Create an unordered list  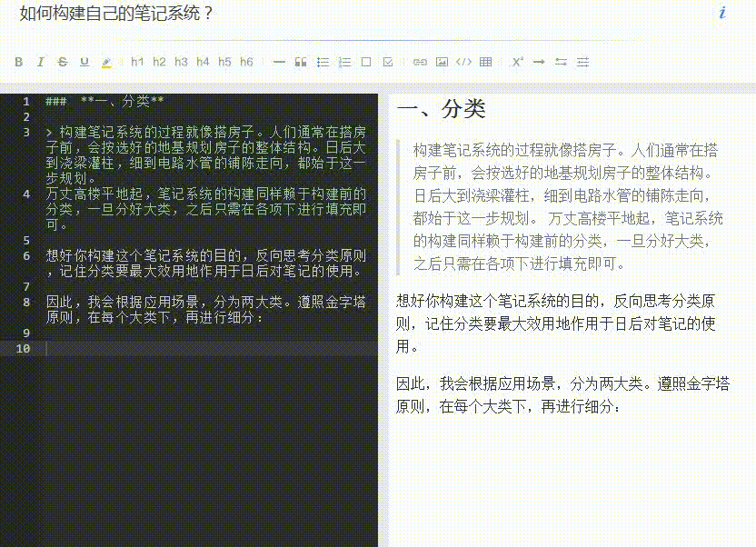(322, 62)
